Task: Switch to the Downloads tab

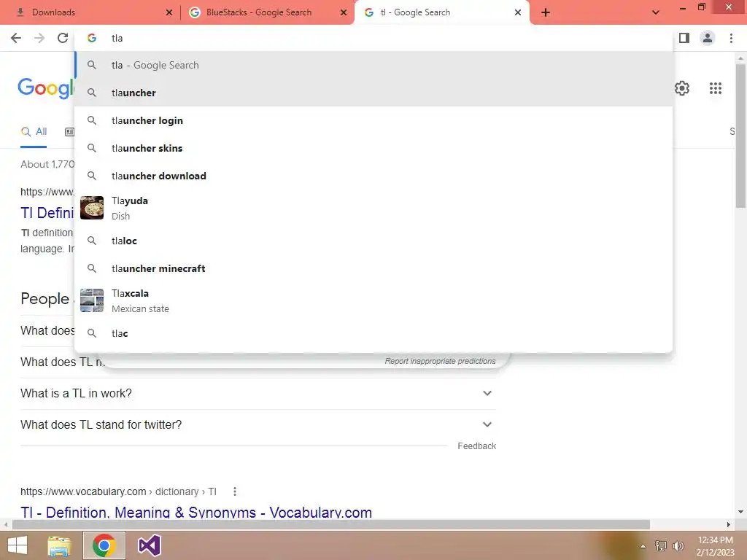Action: point(90,12)
